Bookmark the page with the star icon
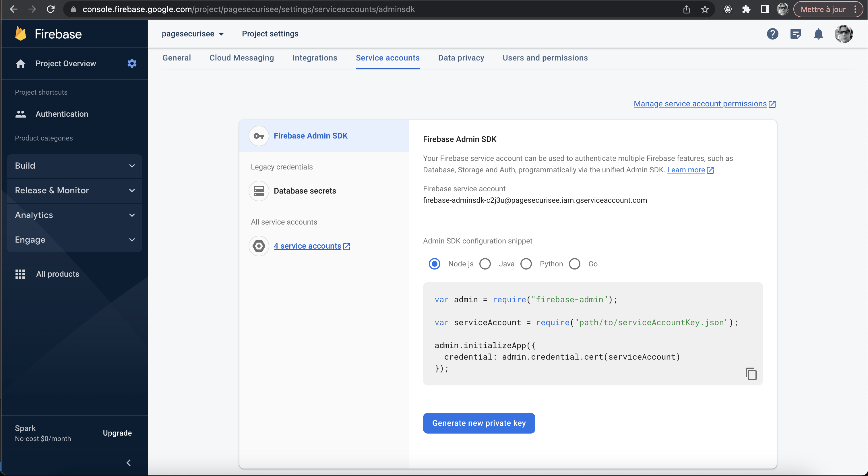This screenshot has width=868, height=476. [x=705, y=9]
